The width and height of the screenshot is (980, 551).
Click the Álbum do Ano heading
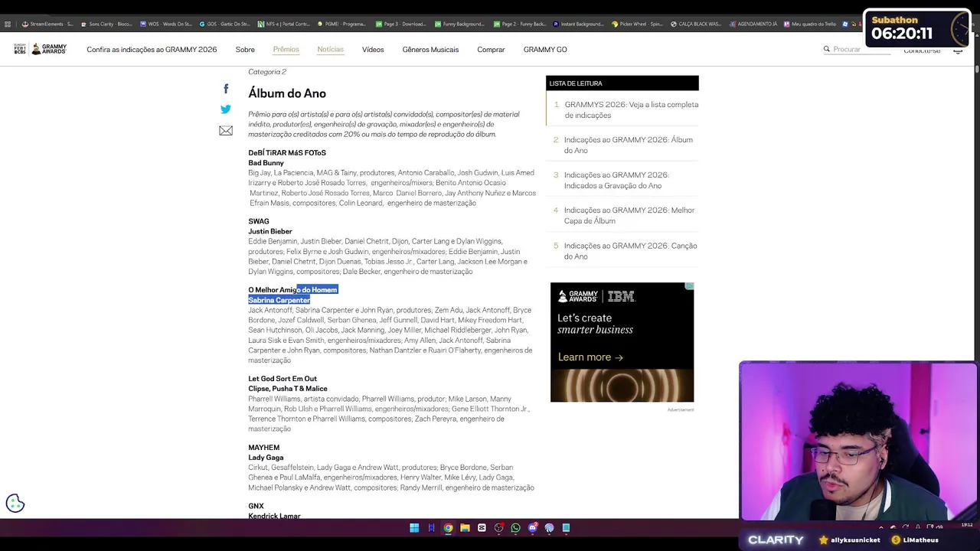[x=287, y=93]
